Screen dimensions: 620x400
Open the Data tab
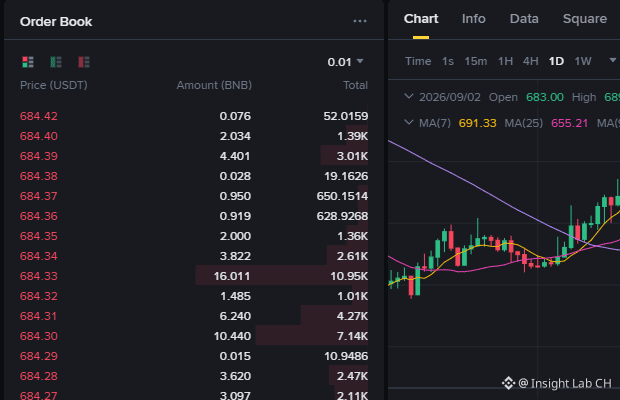(524, 19)
